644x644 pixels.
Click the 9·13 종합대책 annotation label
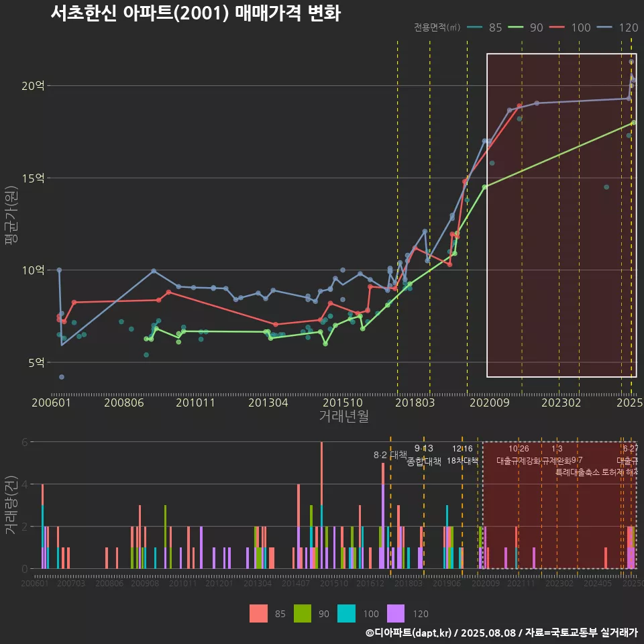pos(424,455)
